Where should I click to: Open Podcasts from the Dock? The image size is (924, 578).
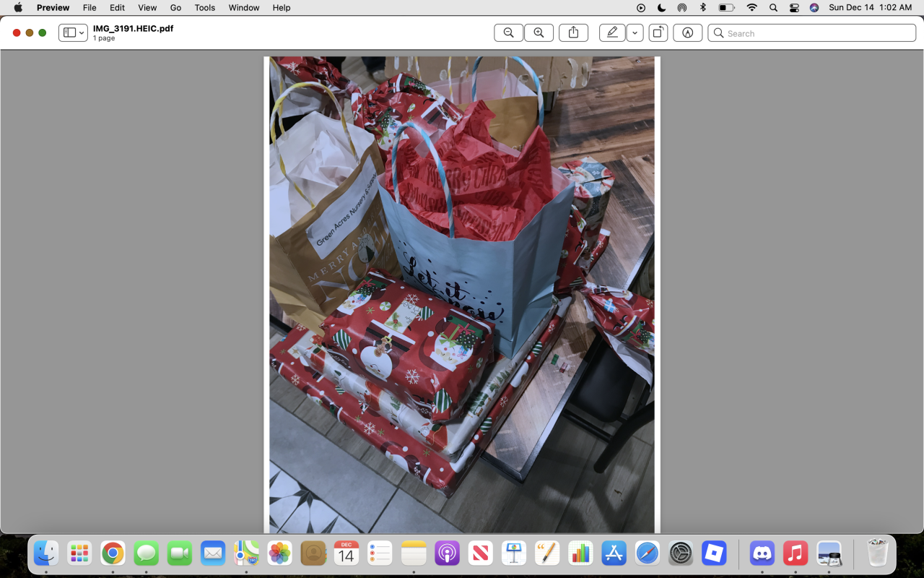tap(448, 554)
